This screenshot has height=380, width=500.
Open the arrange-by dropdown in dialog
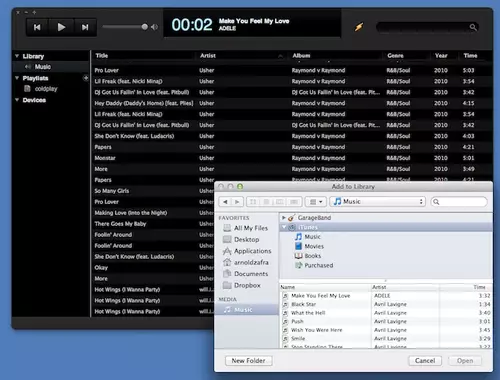point(316,202)
